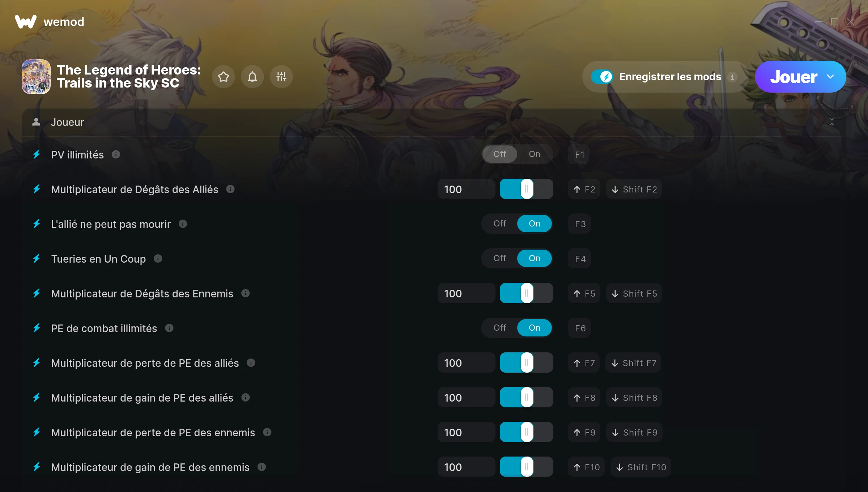Open the mod settings sliders icon
The width and height of the screenshot is (868, 492).
pos(281,77)
